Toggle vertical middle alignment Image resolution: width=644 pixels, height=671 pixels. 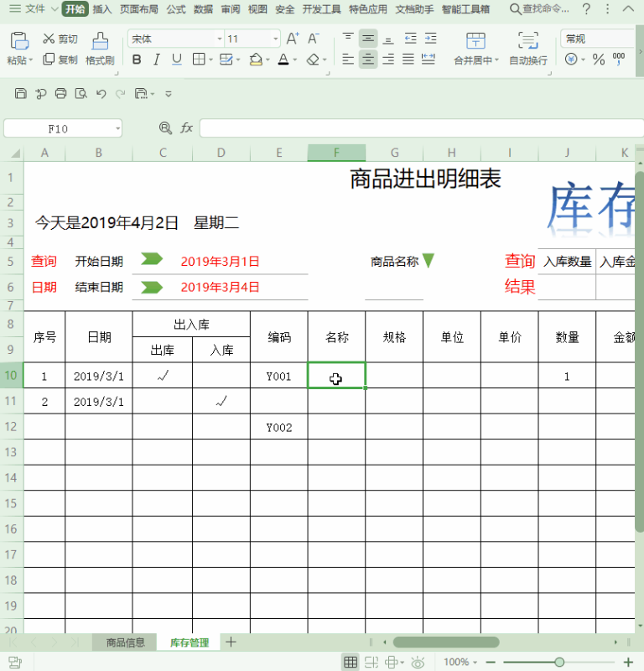coord(368,39)
